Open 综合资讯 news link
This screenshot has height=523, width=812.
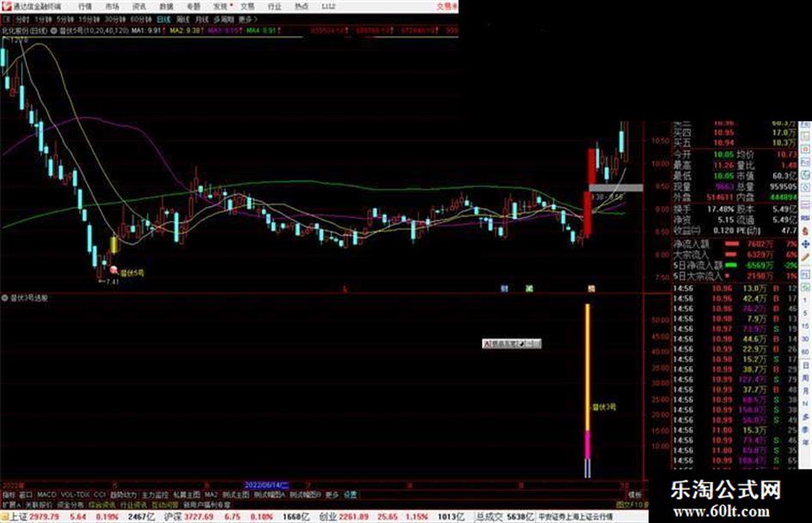click(x=102, y=504)
